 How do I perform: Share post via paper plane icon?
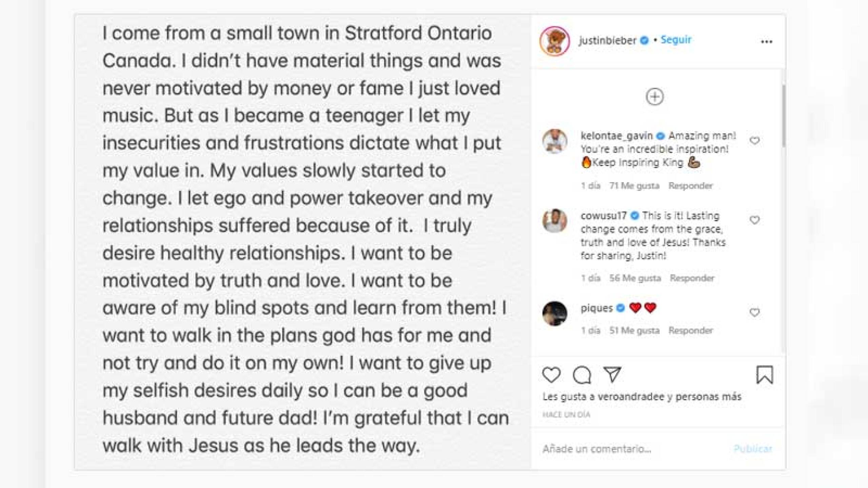612,374
